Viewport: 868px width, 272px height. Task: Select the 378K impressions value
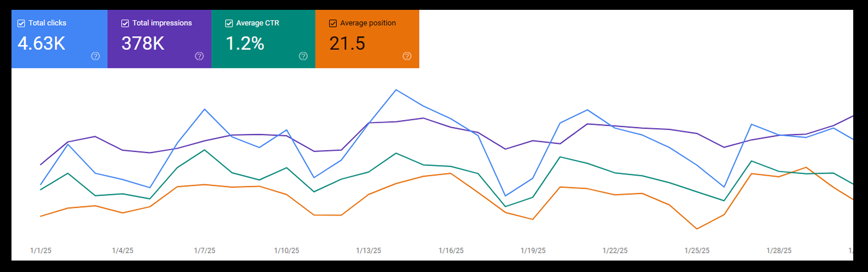tap(143, 44)
